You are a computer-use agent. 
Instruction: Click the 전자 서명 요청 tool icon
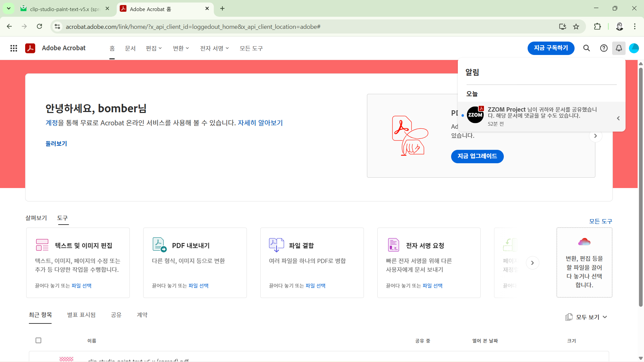point(393,245)
